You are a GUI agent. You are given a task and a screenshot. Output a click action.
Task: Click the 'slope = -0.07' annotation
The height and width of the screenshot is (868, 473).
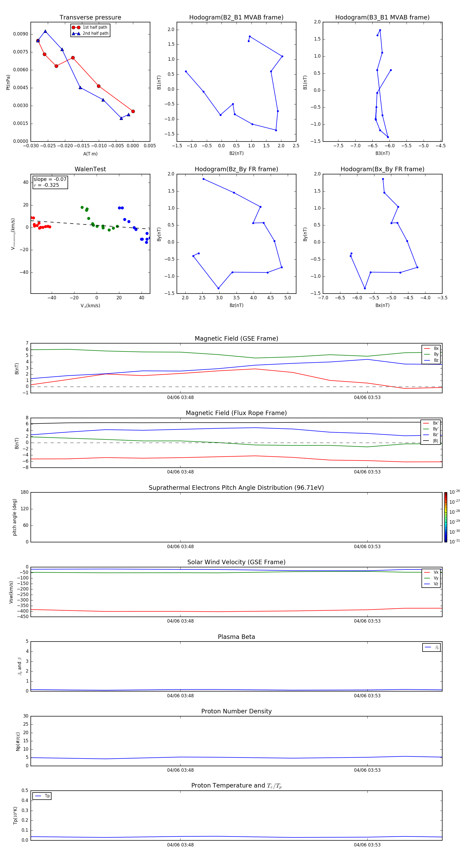tap(50, 179)
